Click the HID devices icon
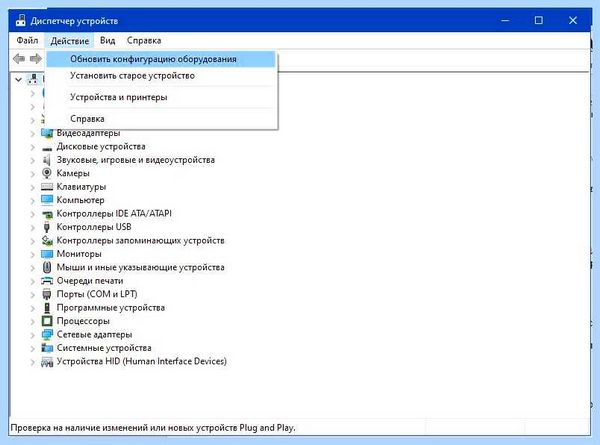The height and width of the screenshot is (445, 600). (47, 362)
